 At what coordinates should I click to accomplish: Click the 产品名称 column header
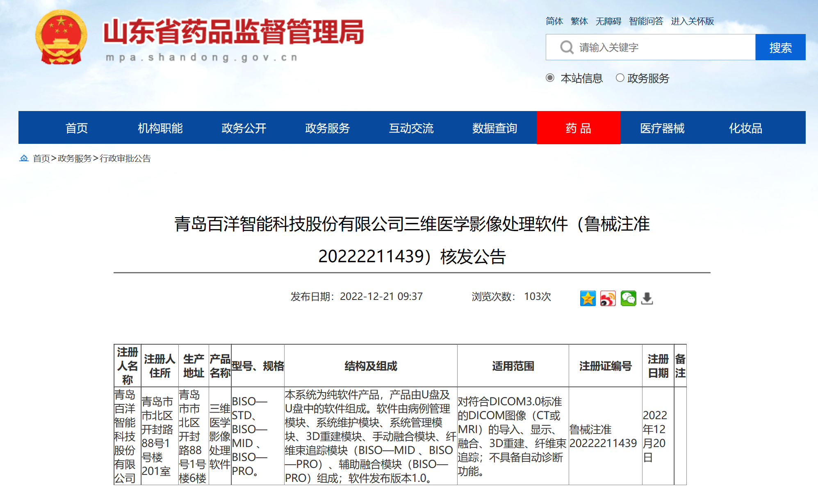coord(220,366)
